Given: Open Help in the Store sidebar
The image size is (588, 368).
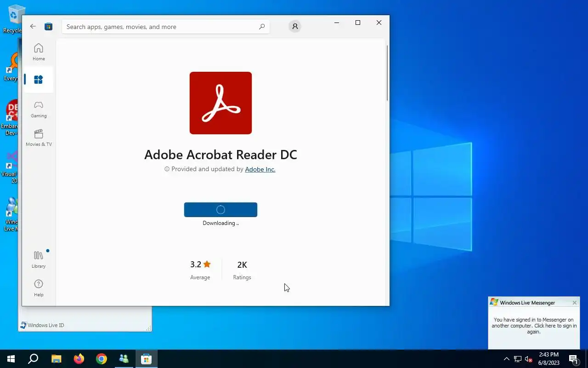Looking at the screenshot, I should click(x=39, y=288).
